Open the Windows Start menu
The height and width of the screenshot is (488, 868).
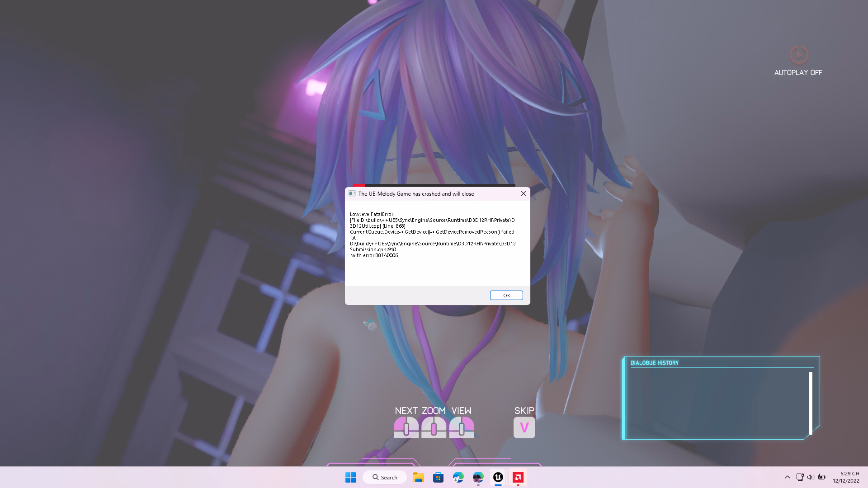(x=350, y=477)
